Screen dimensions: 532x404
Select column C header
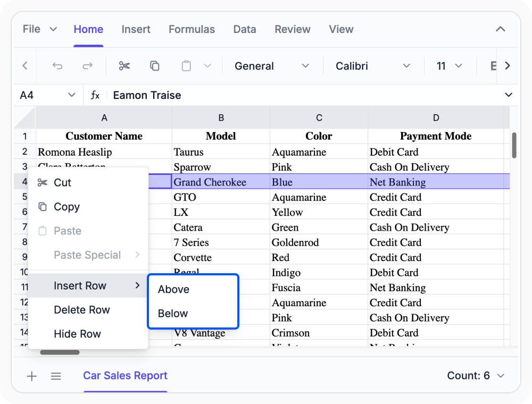[319, 117]
